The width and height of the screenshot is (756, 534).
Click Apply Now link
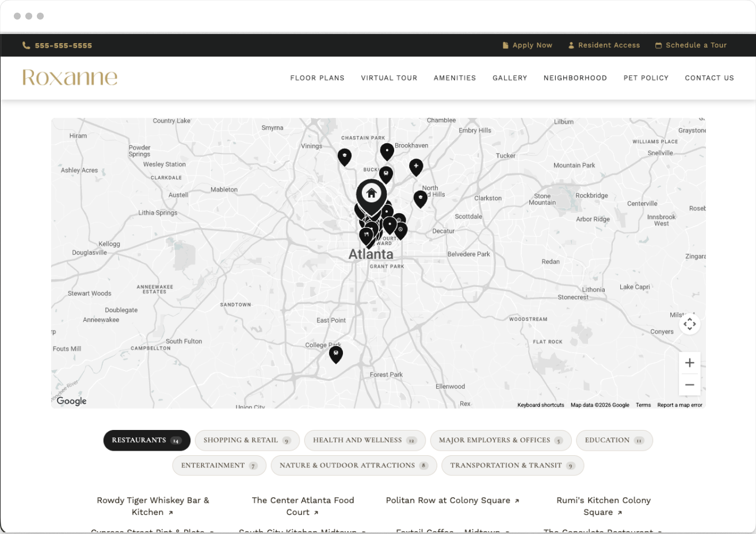tap(532, 45)
